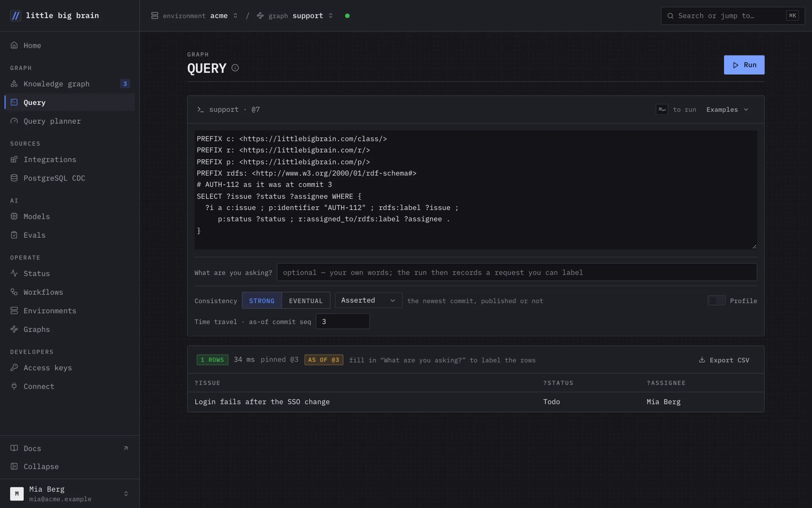Run the query

pos(744,65)
